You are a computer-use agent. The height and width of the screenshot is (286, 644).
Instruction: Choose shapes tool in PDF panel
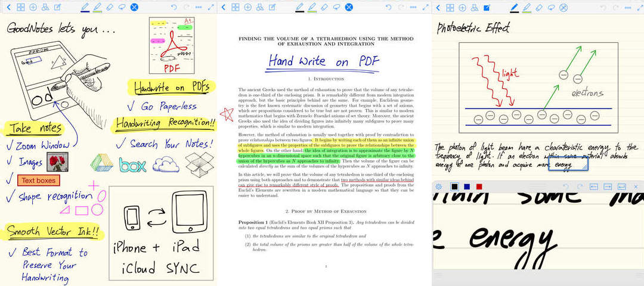260,7
